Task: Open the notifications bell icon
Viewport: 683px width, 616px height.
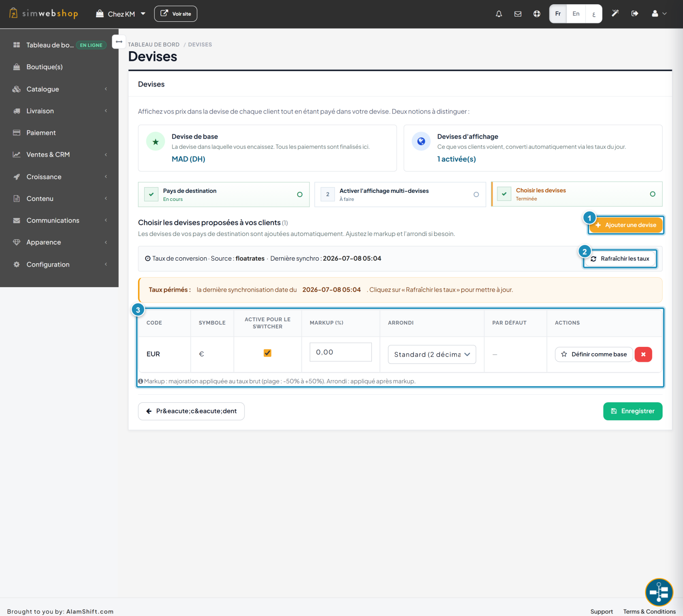Action: click(499, 14)
